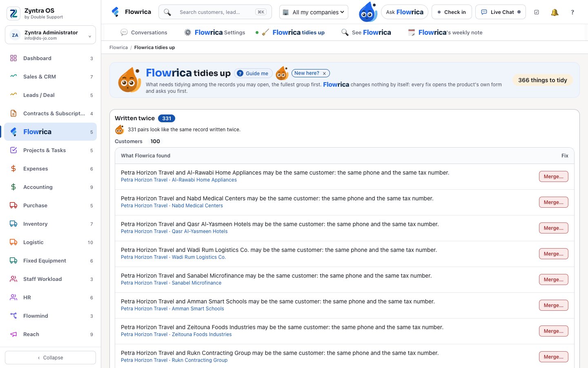The height and width of the screenshot is (368, 588).
Task: Click the Expenses dollar icon
Action: (13, 168)
